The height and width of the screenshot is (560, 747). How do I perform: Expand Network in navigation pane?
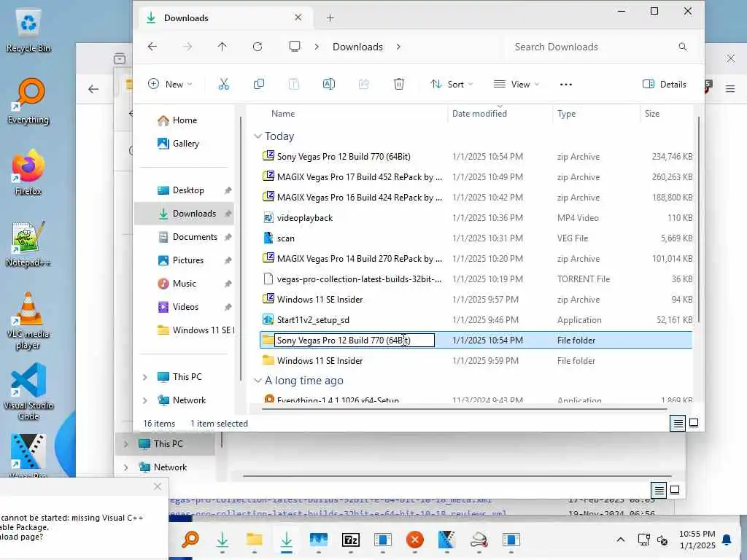coord(145,400)
